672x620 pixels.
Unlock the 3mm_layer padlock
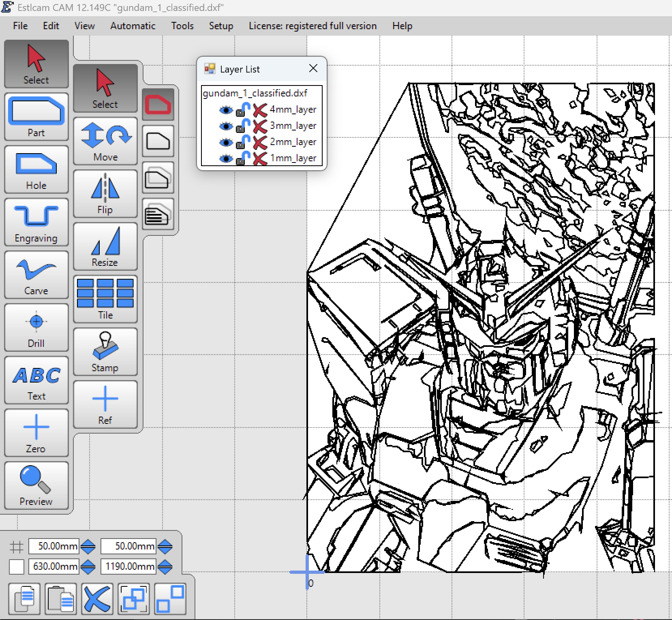point(243,126)
